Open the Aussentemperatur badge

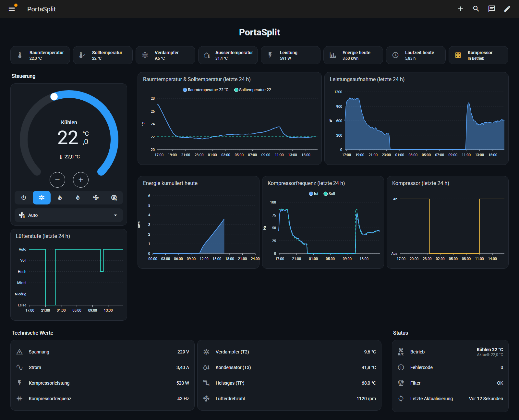[228, 55]
